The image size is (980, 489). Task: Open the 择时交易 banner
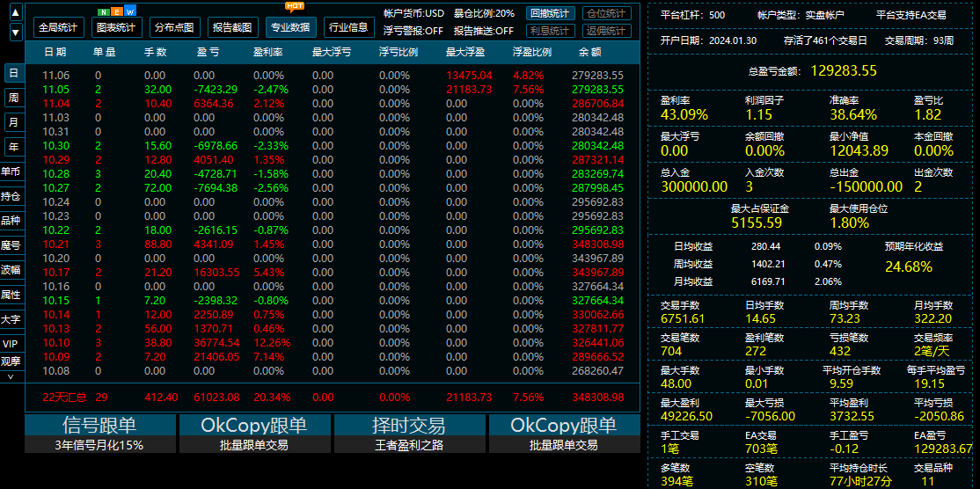click(409, 425)
